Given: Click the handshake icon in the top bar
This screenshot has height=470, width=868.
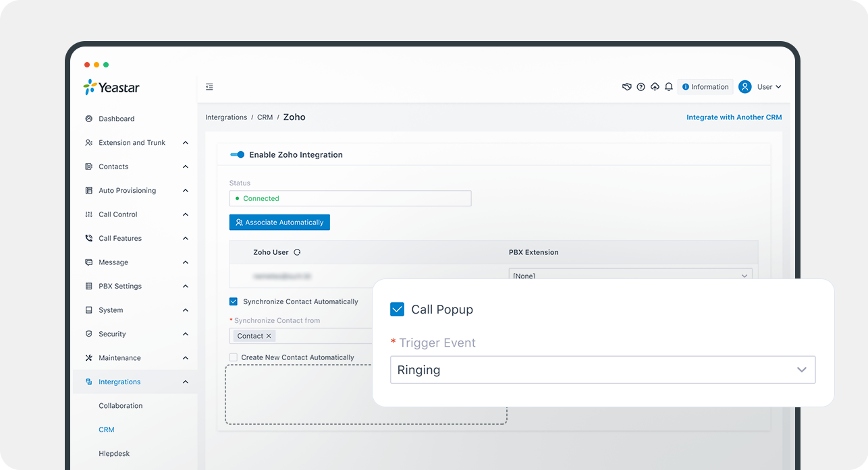Looking at the screenshot, I should 626,87.
